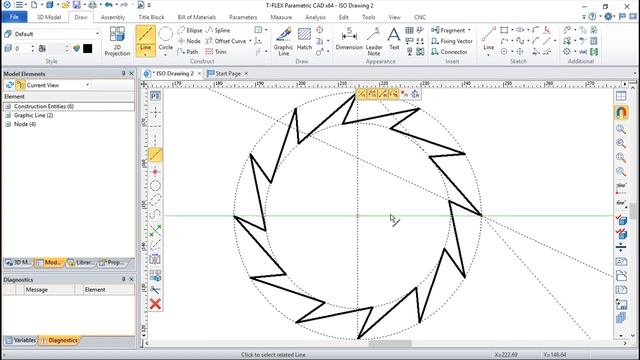The image size is (640, 360).
Task: Click the first magnifier zoom icon on the right toolbar
Action: 621,129
